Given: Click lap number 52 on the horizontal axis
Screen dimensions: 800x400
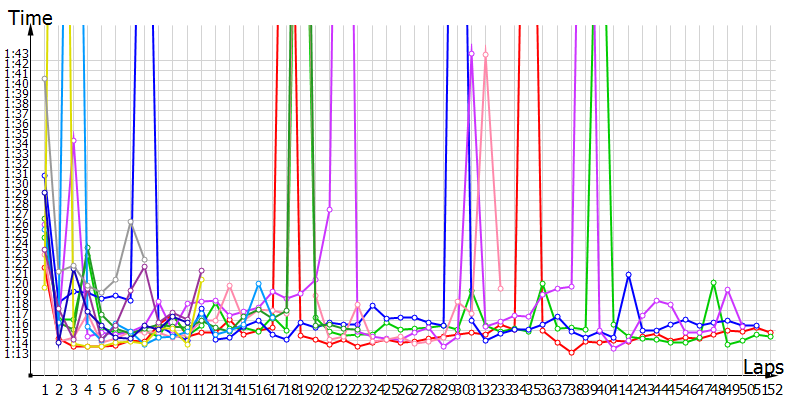Looking at the screenshot, I should click(775, 389).
